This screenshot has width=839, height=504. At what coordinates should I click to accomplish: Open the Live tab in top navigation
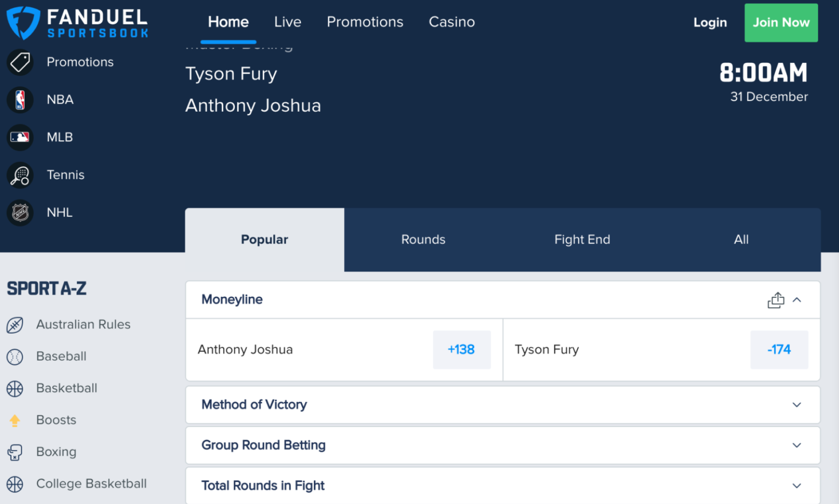tap(288, 22)
